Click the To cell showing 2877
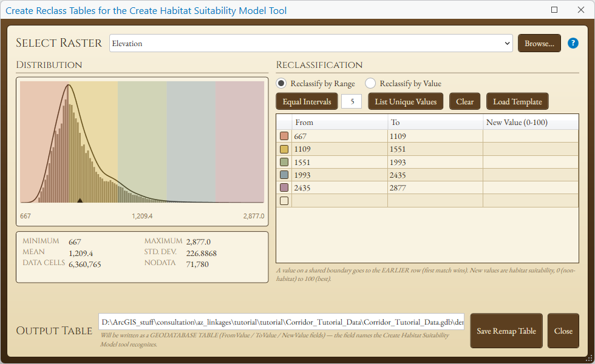595x364 pixels. [x=435, y=187]
